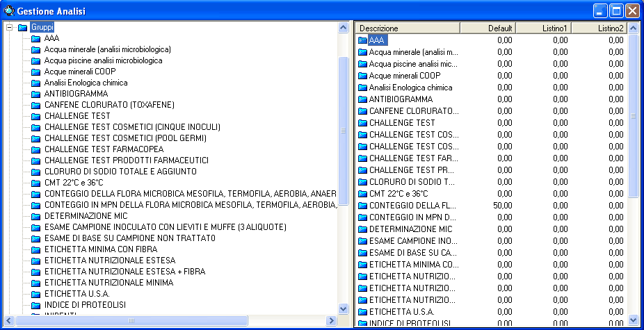
Task: Click the Default column header
Action: pos(488,28)
